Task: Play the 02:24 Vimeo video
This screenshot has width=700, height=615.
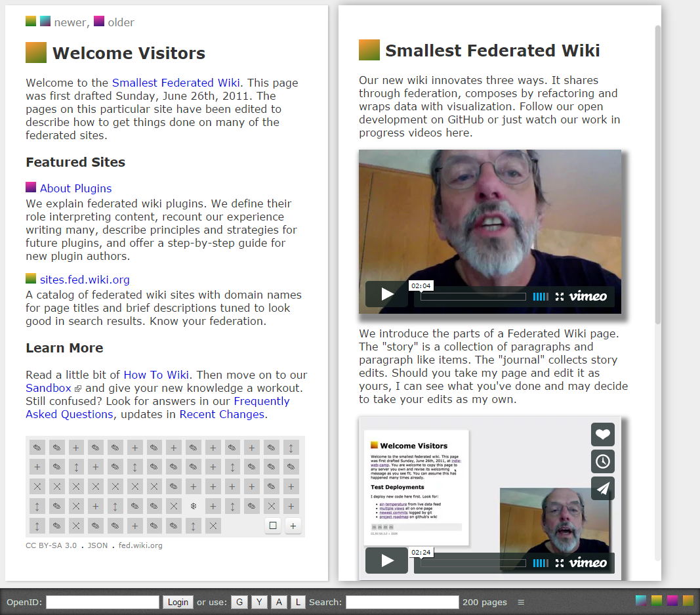Action: [x=387, y=561]
